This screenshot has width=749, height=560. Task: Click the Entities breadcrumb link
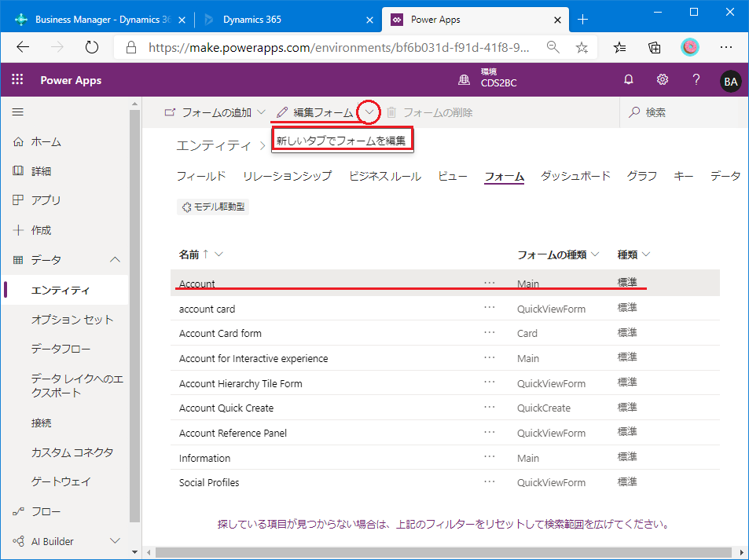tap(214, 145)
